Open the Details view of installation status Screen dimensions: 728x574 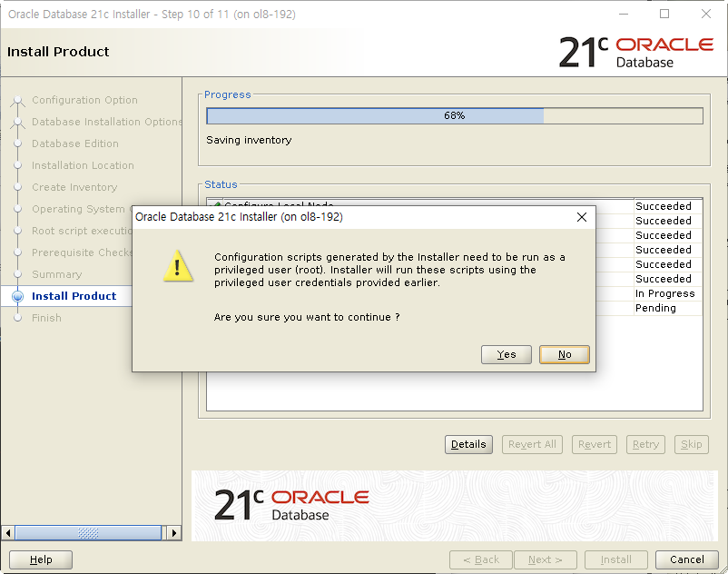click(x=468, y=444)
